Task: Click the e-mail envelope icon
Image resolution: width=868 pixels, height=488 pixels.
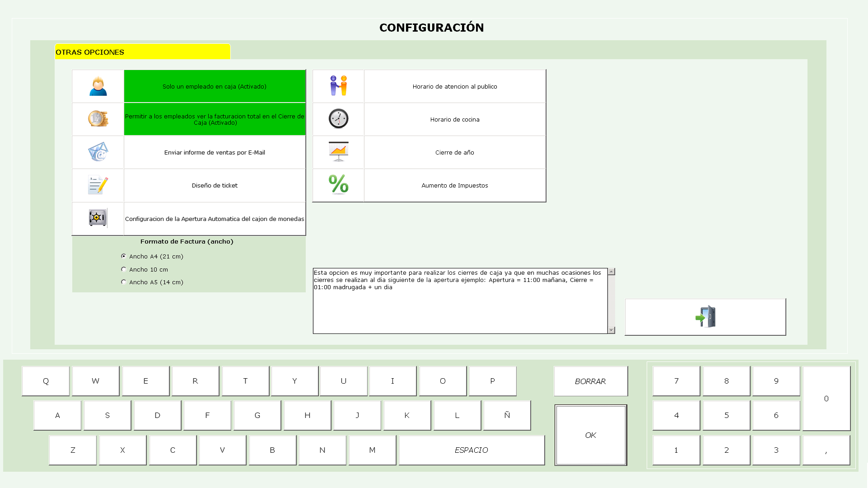Action: pos(98,152)
